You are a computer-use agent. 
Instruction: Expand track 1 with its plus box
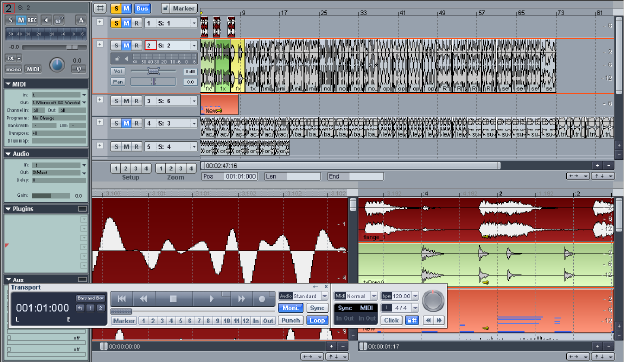coord(100,22)
